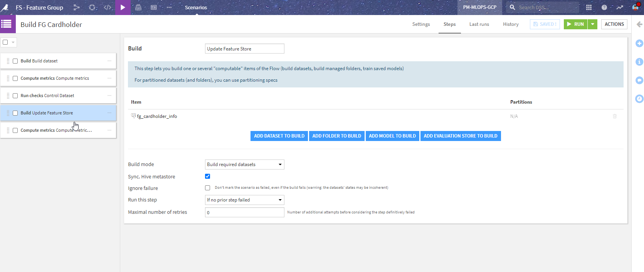Check the last Compute metrics step checkbox
Screen dimensions: 644x272
pos(15,130)
